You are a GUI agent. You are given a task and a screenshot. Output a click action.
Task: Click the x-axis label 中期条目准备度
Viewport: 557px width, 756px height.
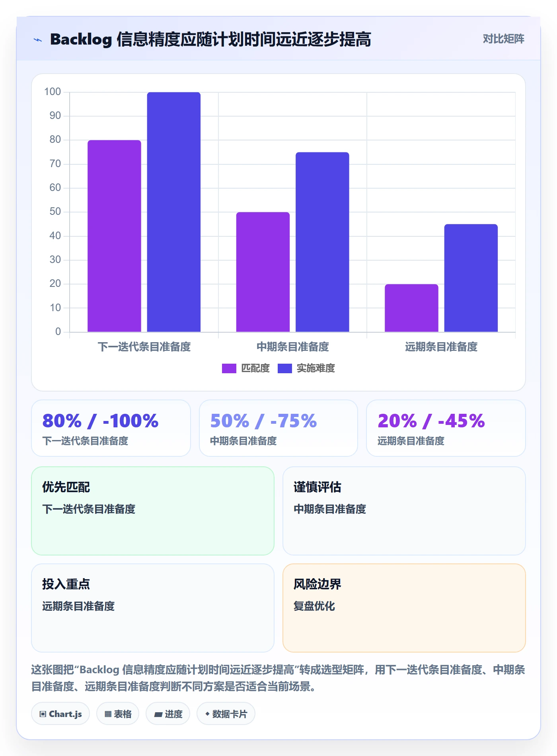293,347
